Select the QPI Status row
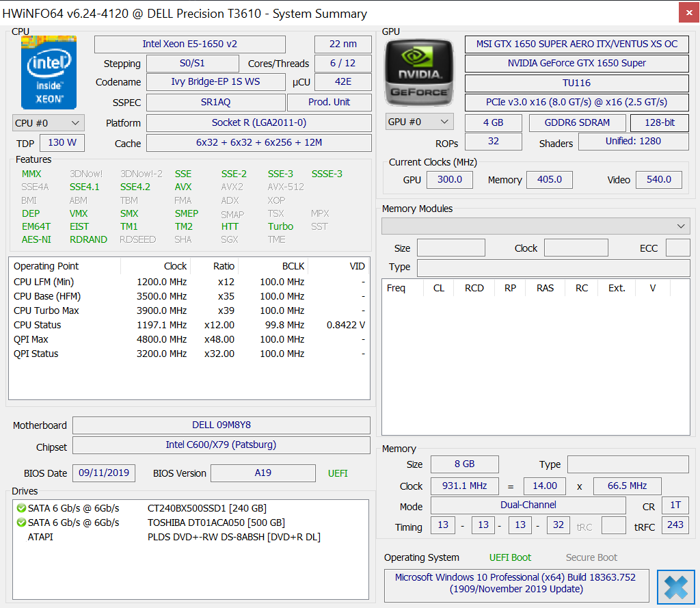 (189, 354)
